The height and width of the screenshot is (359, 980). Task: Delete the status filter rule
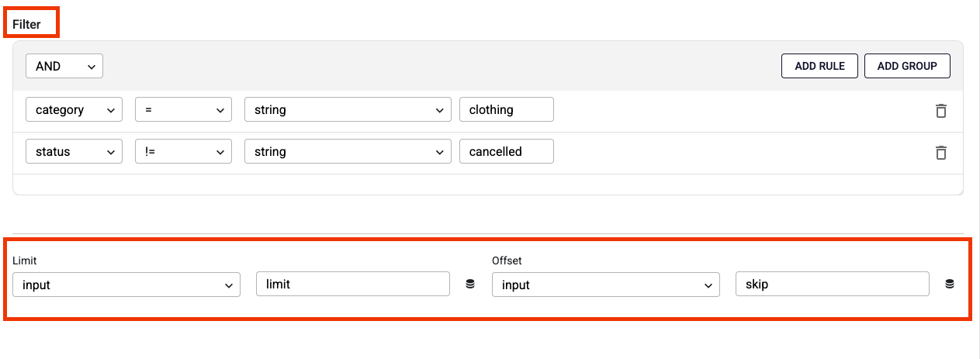(x=940, y=153)
